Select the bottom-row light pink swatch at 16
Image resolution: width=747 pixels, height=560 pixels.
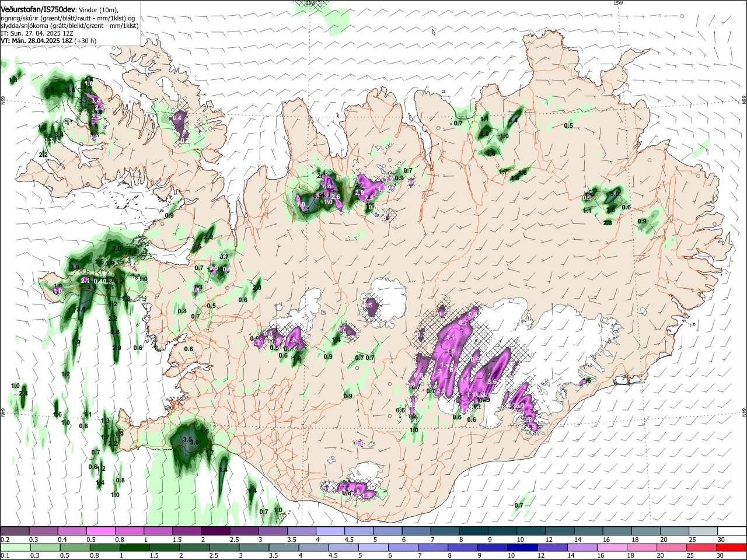point(612,547)
